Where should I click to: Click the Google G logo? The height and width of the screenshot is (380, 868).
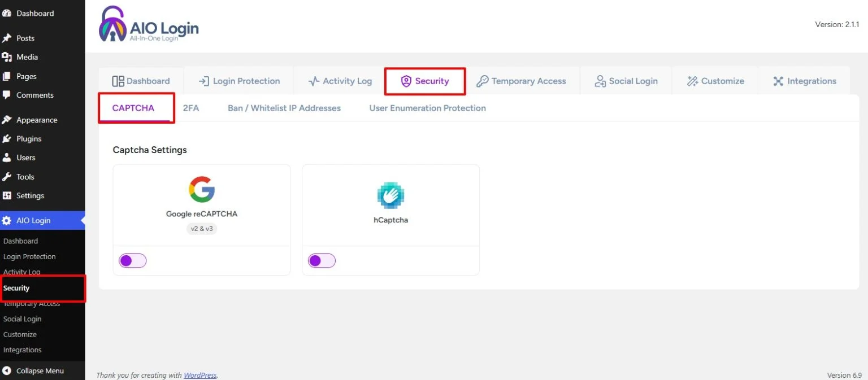(202, 189)
